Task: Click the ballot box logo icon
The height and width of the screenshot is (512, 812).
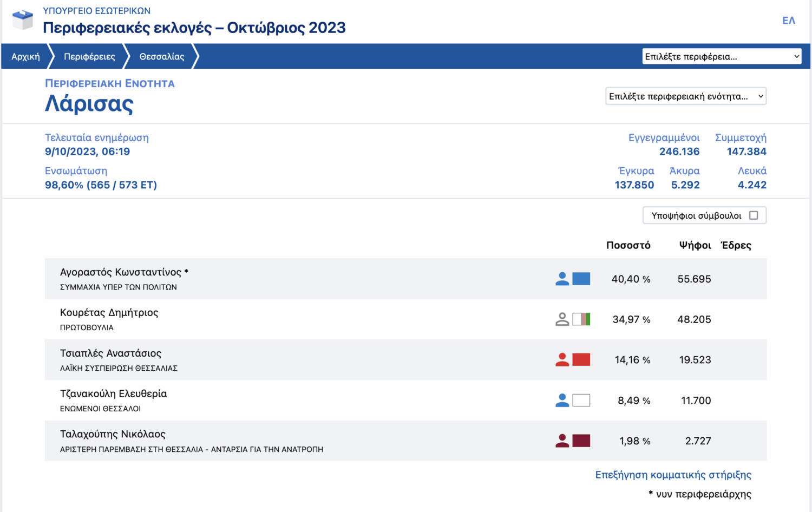Action: [22, 20]
